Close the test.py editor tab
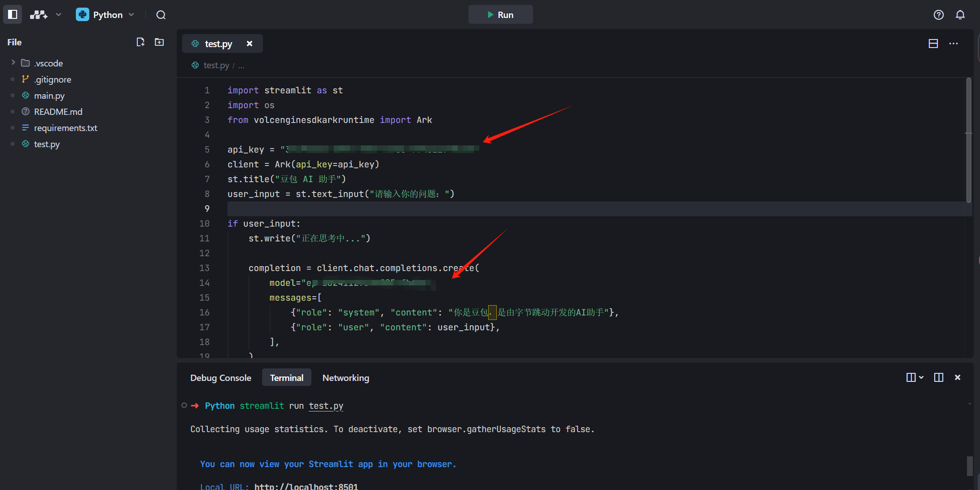 coord(249,44)
